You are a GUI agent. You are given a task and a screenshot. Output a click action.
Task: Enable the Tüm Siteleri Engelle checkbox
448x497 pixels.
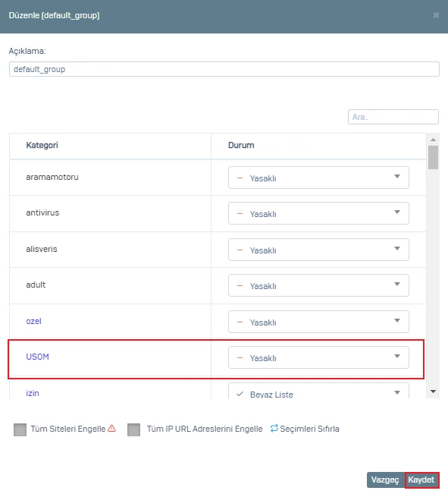20,429
